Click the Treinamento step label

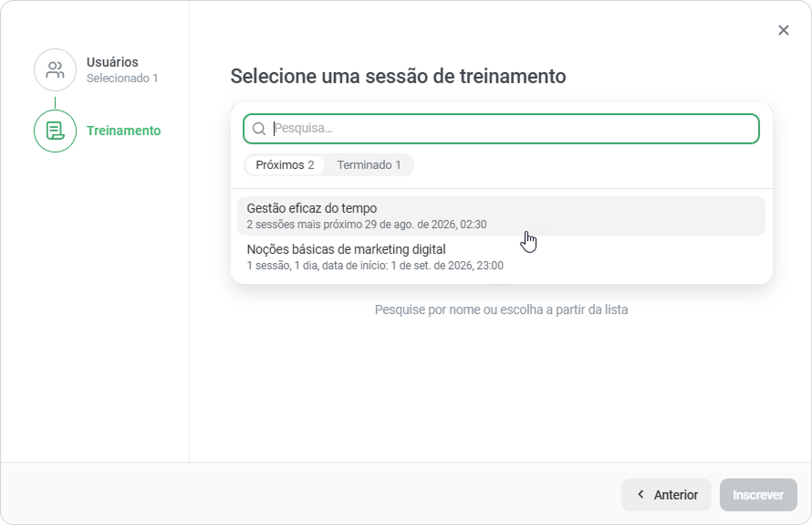coord(124,131)
